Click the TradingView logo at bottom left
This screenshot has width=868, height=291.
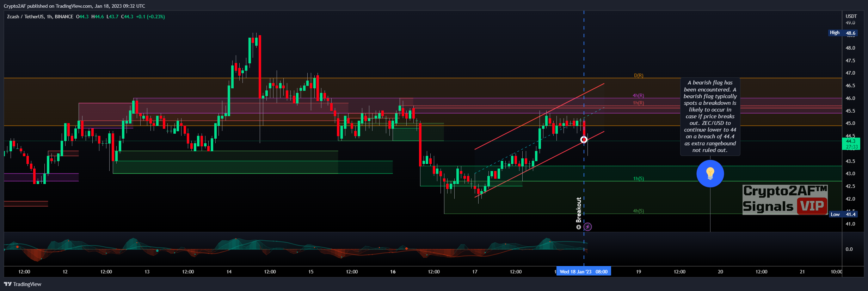tap(23, 284)
